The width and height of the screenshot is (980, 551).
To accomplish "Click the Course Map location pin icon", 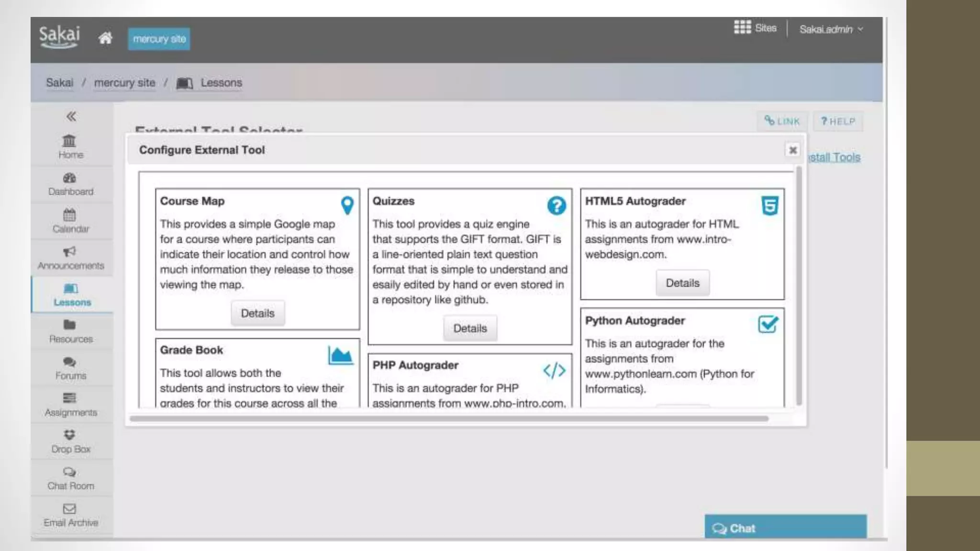I will pyautogui.click(x=347, y=205).
